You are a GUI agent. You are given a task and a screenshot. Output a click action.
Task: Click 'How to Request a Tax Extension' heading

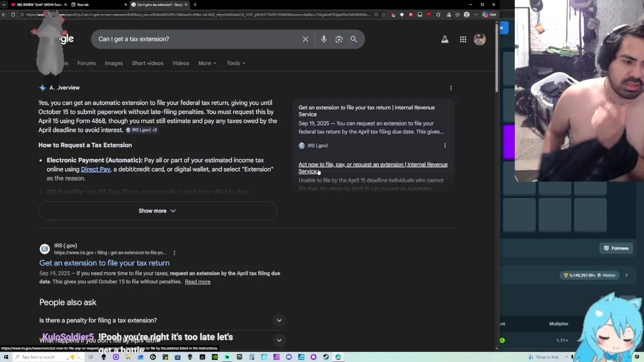click(x=85, y=145)
